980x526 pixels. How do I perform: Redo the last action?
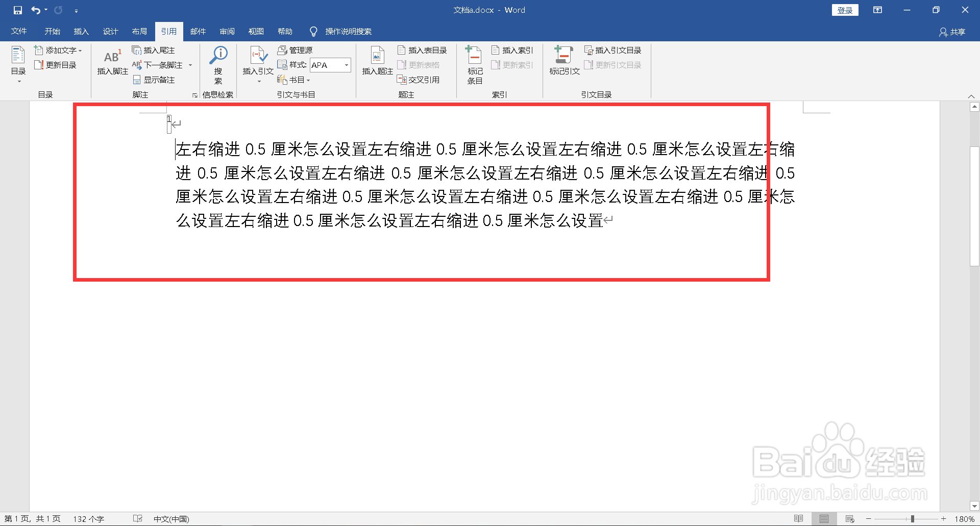tap(59, 10)
